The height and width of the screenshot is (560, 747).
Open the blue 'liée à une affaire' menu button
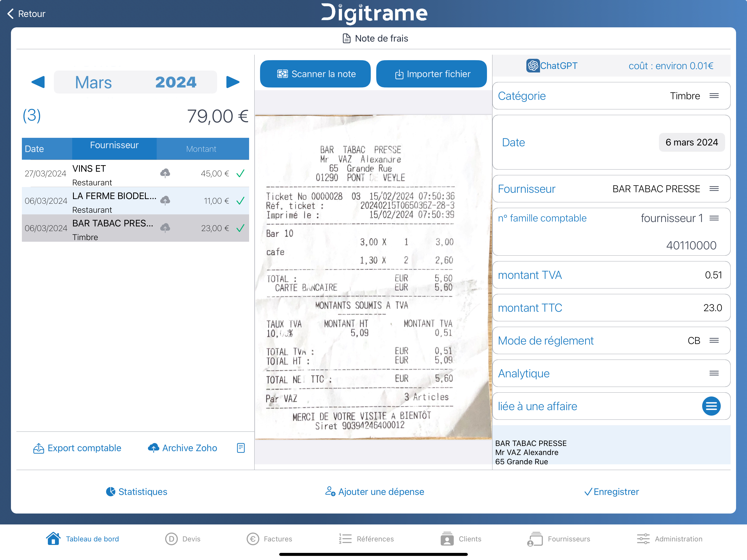click(711, 406)
